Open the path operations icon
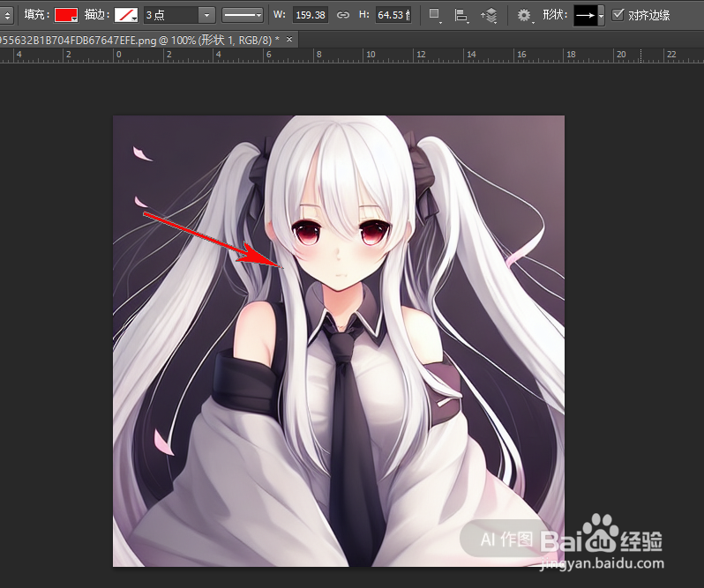The width and height of the screenshot is (704, 588). click(435, 15)
